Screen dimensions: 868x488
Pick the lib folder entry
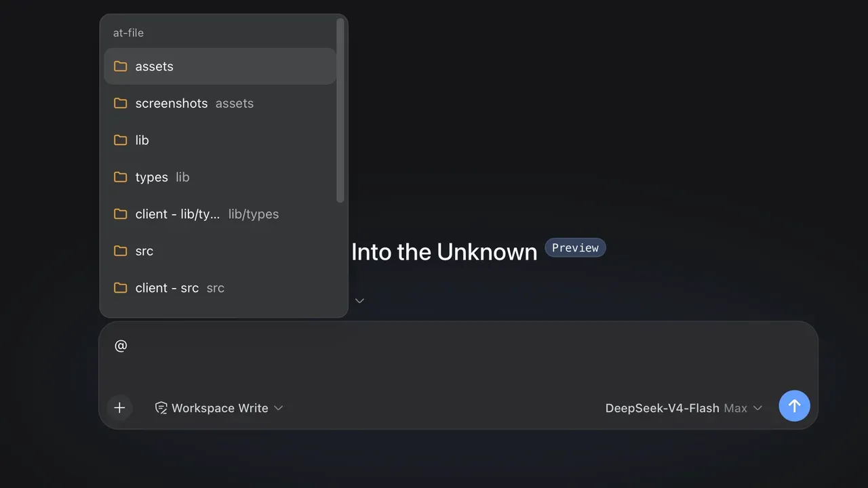(220, 140)
